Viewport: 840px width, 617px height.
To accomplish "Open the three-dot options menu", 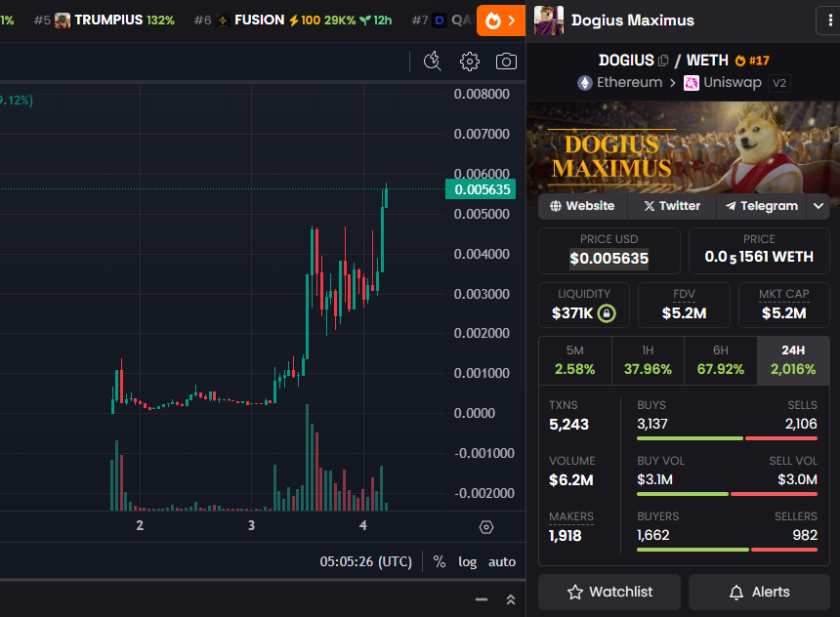I will 830,21.
